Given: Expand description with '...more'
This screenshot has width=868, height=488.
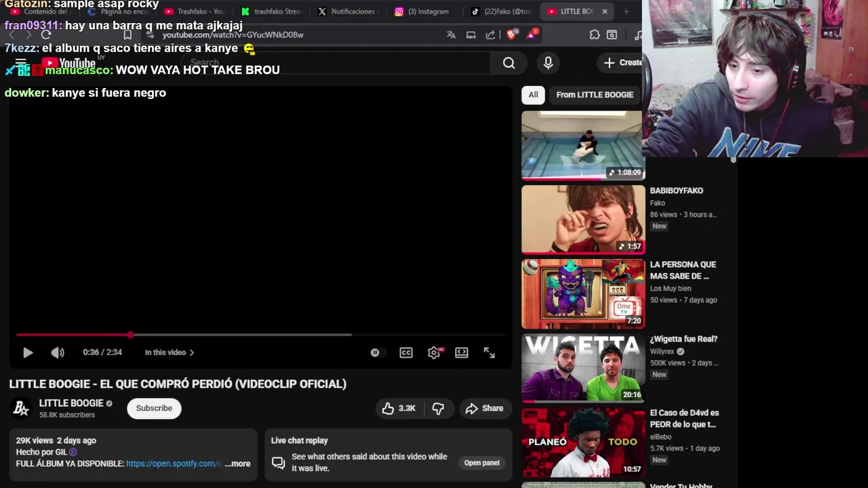Looking at the screenshot, I should tap(238, 464).
